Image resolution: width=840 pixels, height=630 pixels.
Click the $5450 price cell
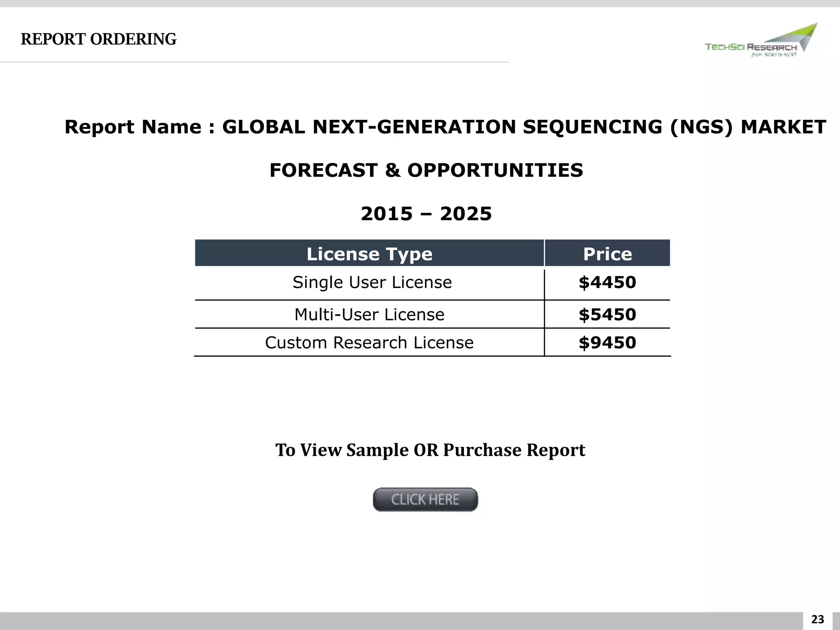[x=607, y=315]
